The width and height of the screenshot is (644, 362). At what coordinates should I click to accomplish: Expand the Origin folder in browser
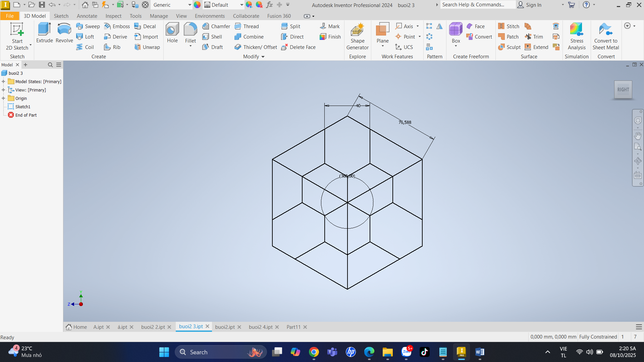pyautogui.click(x=3, y=98)
